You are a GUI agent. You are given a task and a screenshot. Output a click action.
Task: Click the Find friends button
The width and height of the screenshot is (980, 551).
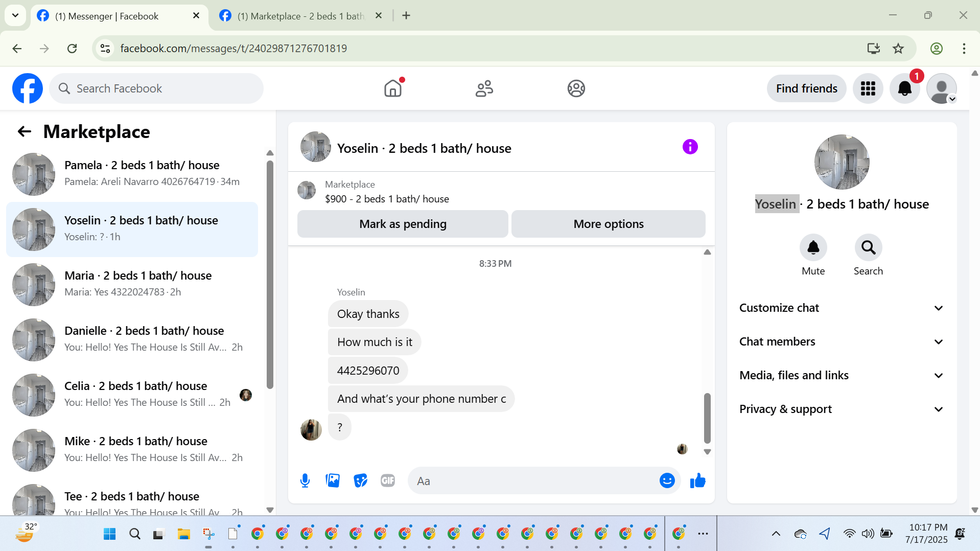(x=806, y=88)
